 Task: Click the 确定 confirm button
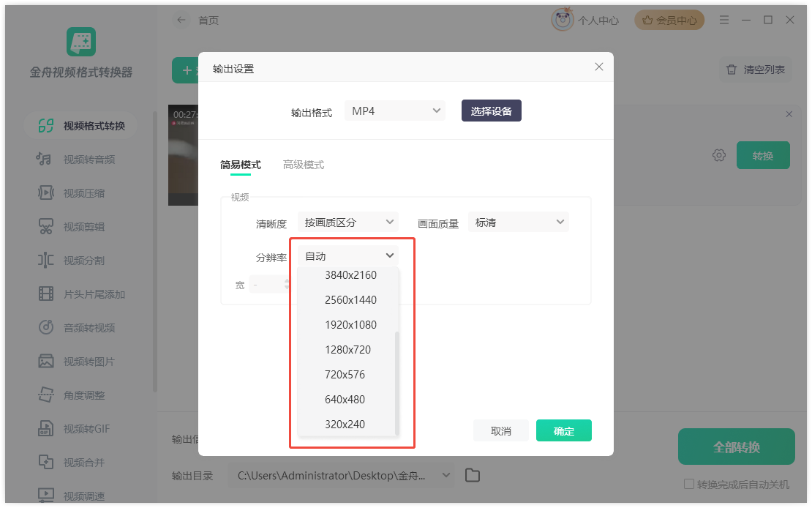563,431
